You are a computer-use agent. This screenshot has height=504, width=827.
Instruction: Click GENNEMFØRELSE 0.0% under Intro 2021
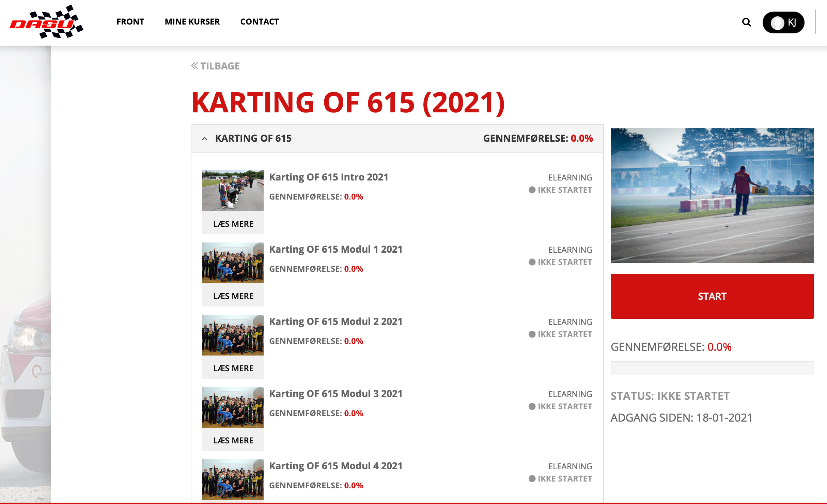pyautogui.click(x=316, y=197)
